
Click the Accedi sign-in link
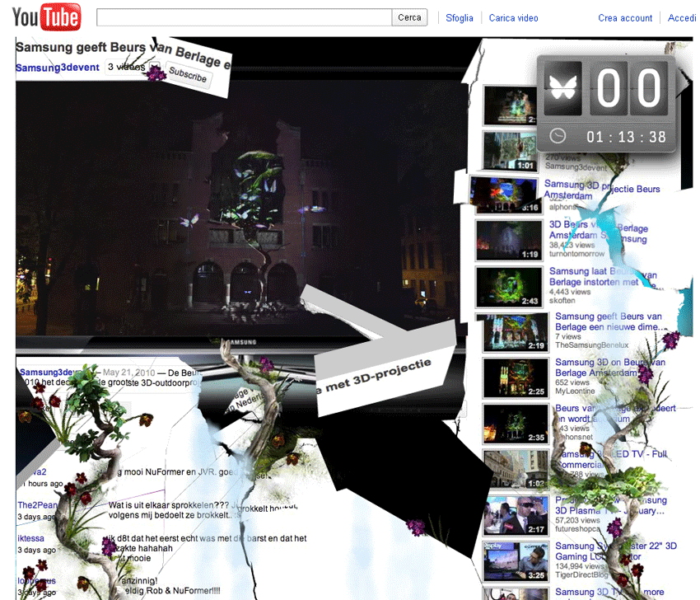[682, 18]
